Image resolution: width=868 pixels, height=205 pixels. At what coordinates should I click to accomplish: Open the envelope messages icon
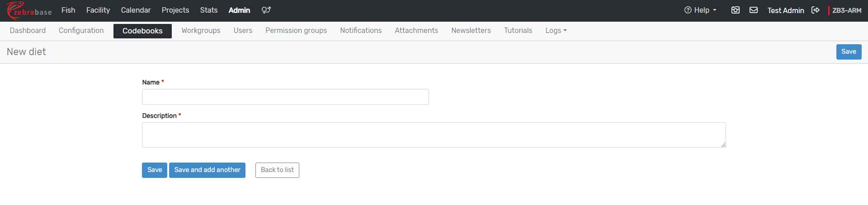pyautogui.click(x=754, y=10)
